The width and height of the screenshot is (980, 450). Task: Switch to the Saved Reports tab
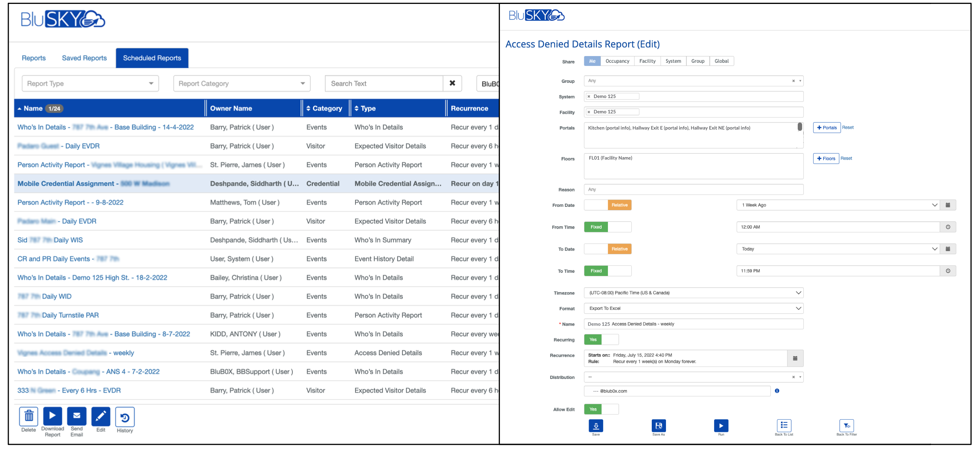(84, 58)
